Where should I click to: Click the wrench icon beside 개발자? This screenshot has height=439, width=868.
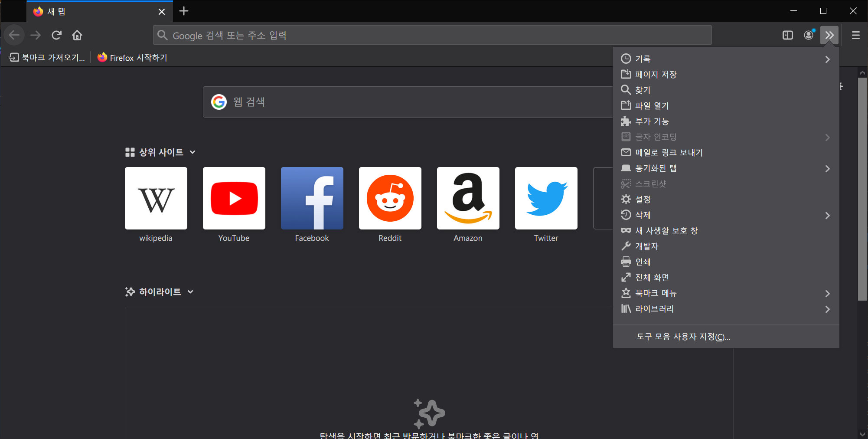tap(626, 246)
